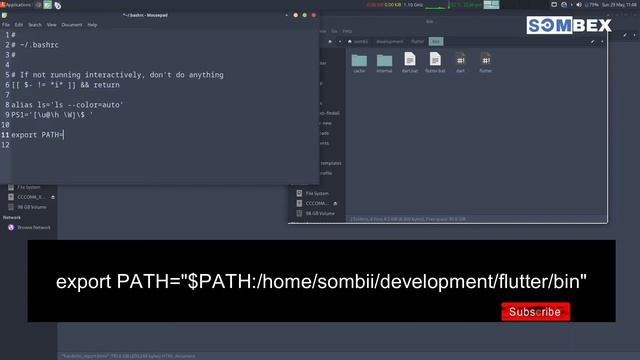640x360 pixels.
Task: Click the 'If not running interactively' comment
Action: [x=118, y=75]
